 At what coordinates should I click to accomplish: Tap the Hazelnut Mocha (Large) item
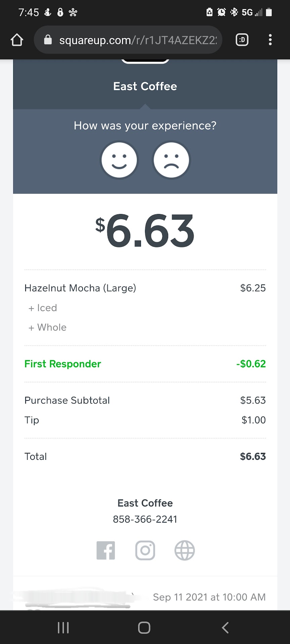click(80, 288)
